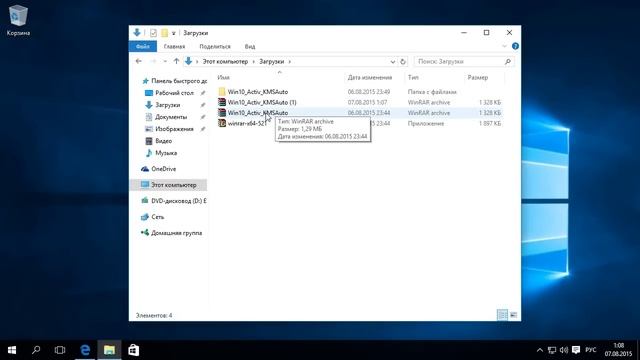Select Этот компьютер in navigation pane
This screenshot has height=360, width=640.
tap(168, 185)
